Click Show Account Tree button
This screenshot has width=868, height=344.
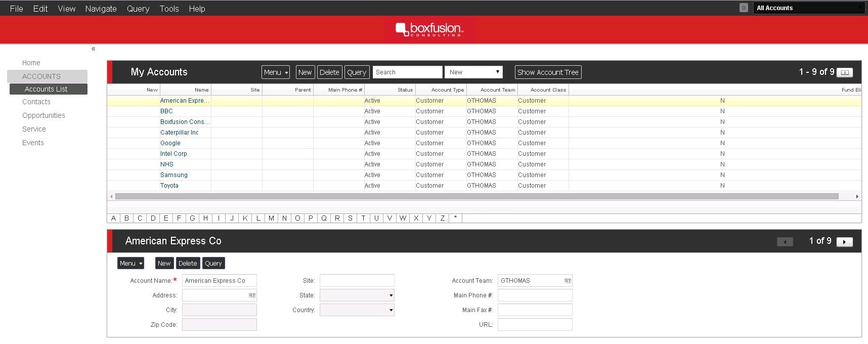pos(548,72)
